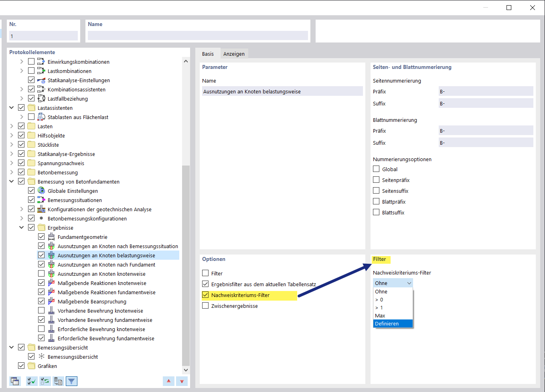Image resolution: width=545 pixels, height=392 pixels.
Task: Check the Blattpräfix option
Action: tap(376, 202)
